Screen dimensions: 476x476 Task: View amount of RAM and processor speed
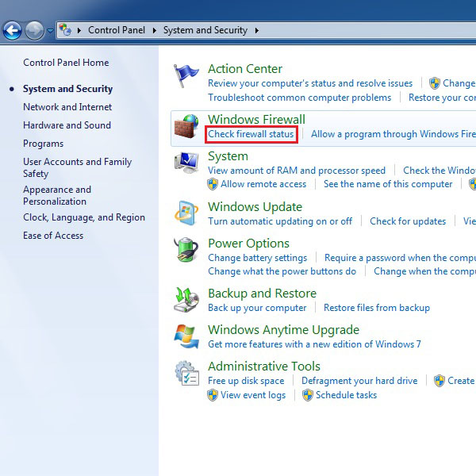coord(297,171)
